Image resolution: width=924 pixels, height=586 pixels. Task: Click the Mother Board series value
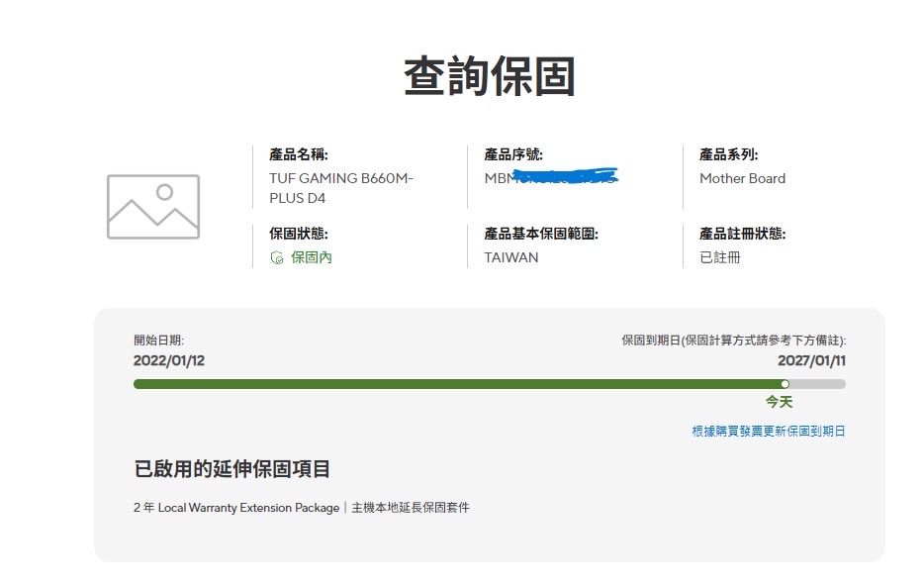pyautogui.click(x=743, y=178)
